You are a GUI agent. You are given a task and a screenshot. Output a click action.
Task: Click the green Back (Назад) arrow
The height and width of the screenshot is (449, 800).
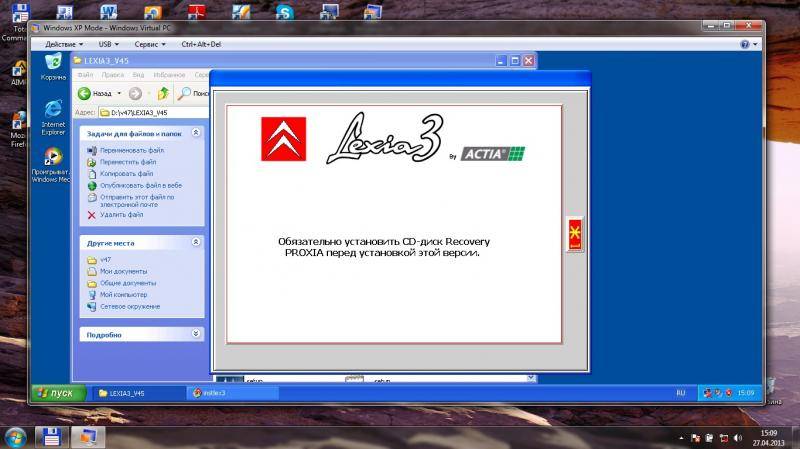click(89, 93)
